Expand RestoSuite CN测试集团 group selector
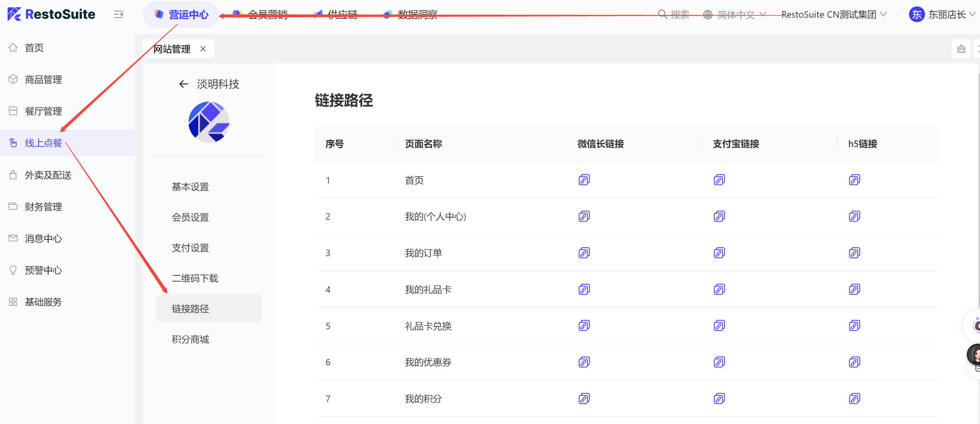This screenshot has width=980, height=424. click(x=834, y=15)
